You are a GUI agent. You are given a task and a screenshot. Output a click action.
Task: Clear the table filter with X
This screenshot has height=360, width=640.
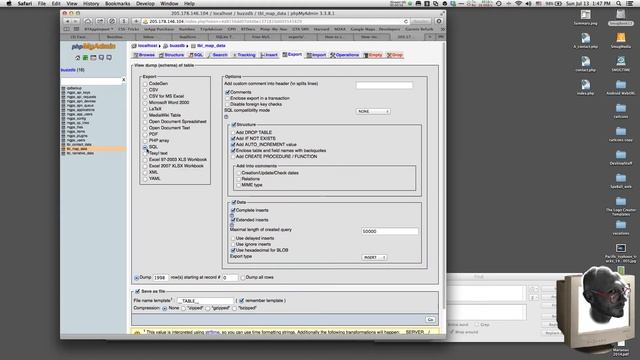(124, 80)
